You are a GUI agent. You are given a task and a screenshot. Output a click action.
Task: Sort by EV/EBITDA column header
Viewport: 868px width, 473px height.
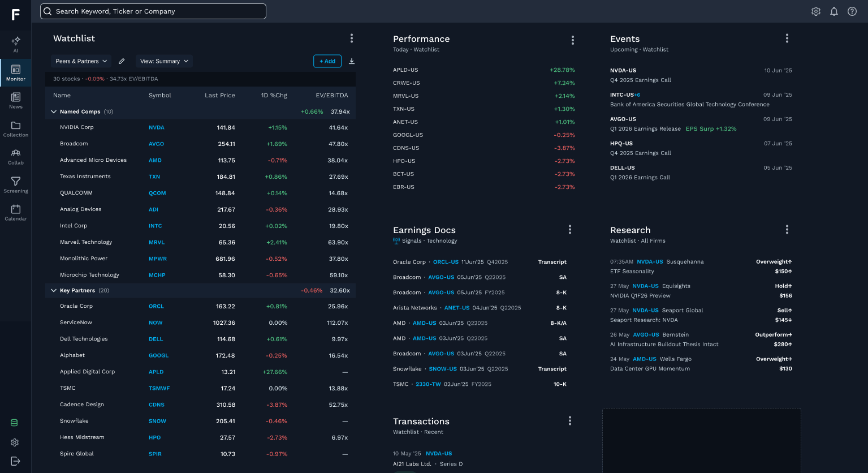click(x=332, y=96)
